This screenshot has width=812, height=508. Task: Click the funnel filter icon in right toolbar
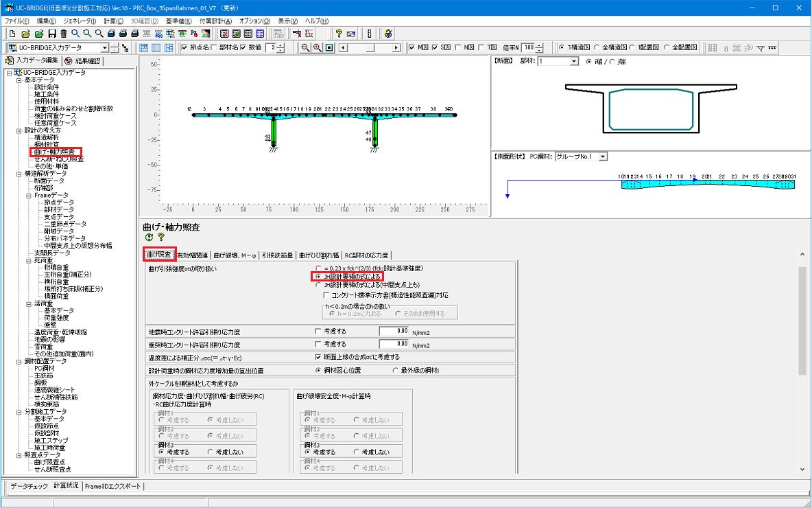[761, 47]
